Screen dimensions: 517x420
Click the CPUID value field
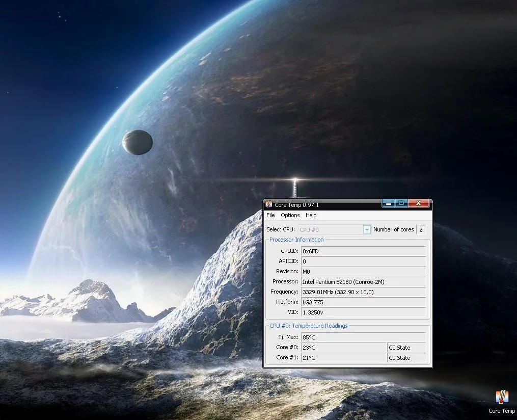pos(363,251)
